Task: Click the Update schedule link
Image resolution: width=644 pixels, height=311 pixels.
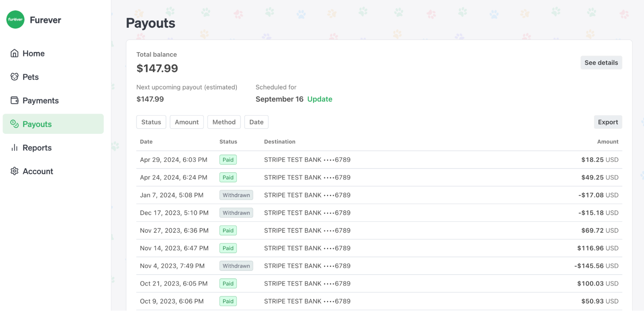Action: pos(320,99)
